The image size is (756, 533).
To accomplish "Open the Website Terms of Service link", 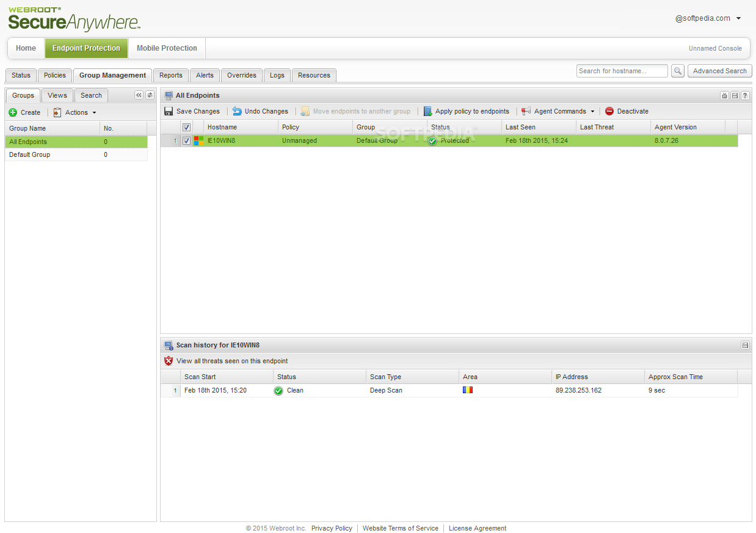I will click(x=401, y=528).
